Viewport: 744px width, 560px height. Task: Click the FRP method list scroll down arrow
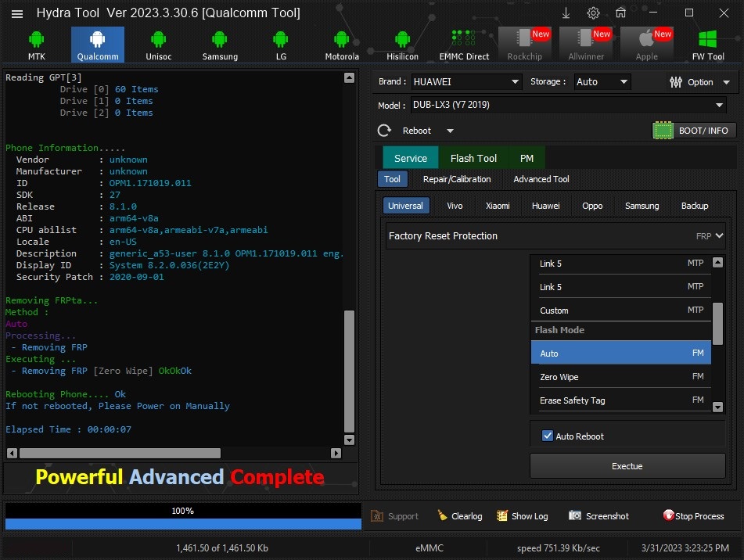pos(718,407)
